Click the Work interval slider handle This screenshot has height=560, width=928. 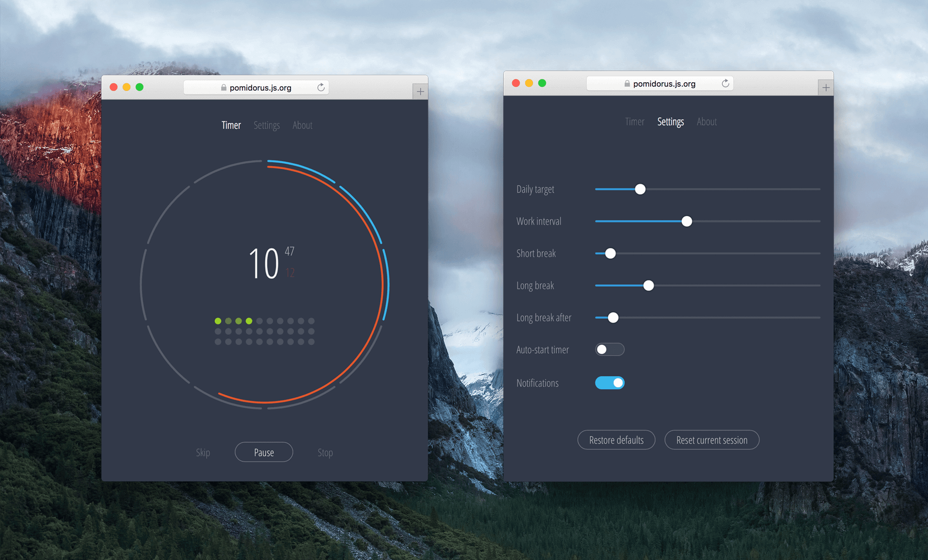pos(687,221)
